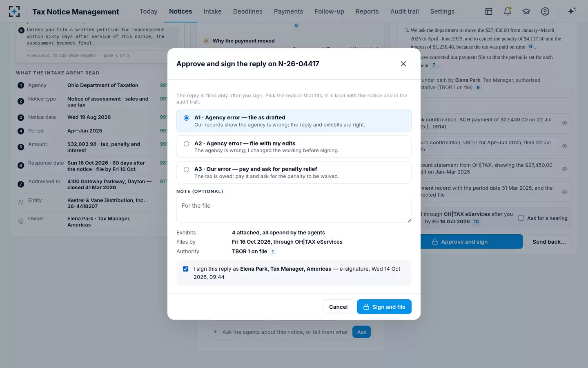
Task: Open citation 6 after 'paid on time'
Action: click(x=530, y=47)
